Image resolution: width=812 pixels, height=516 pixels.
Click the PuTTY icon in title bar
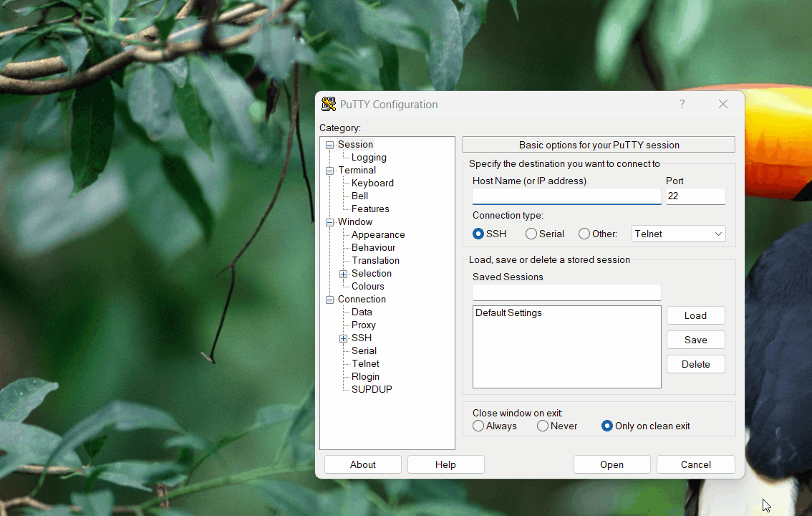329,105
